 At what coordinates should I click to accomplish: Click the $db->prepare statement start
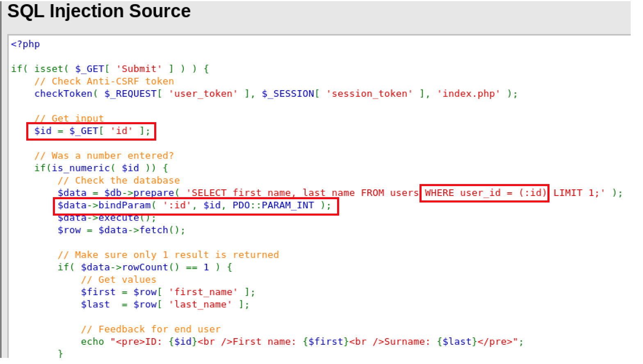coord(119,193)
